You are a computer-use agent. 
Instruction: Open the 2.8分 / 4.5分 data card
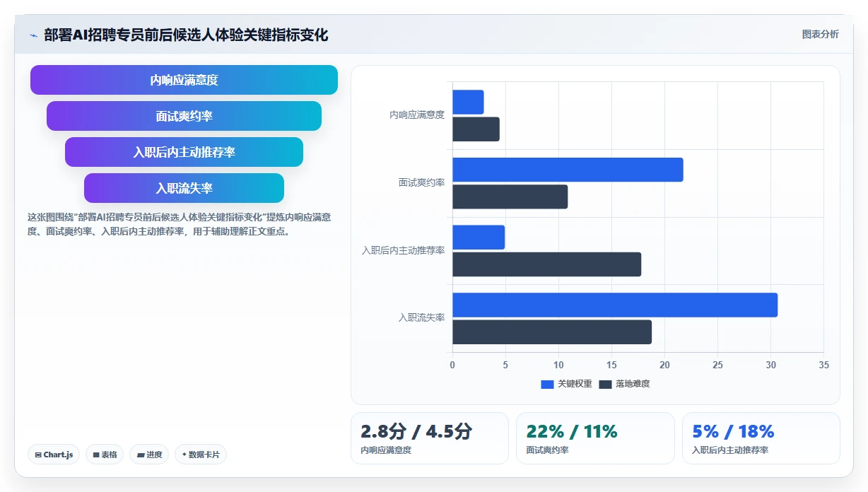(430, 438)
